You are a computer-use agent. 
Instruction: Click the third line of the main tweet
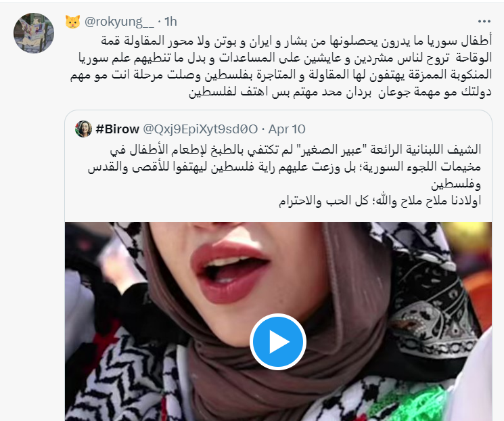[281, 75]
